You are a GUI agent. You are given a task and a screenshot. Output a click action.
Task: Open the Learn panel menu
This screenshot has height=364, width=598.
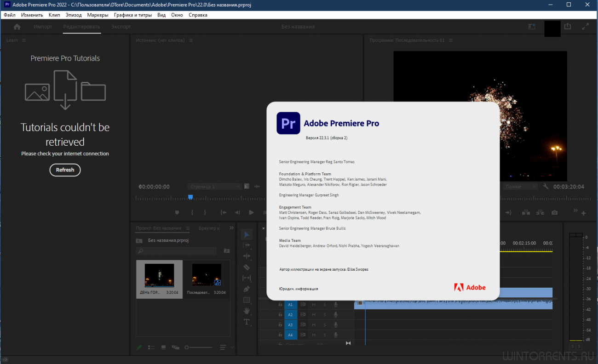click(24, 40)
